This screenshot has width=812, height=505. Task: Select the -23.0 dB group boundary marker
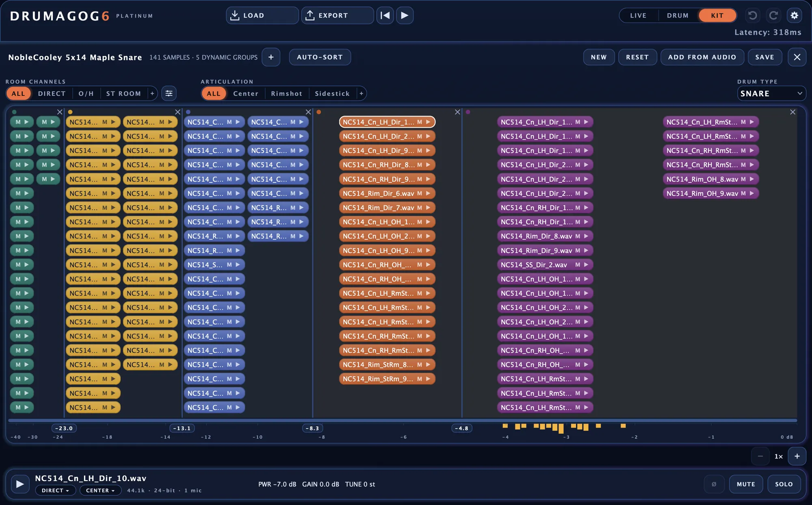(x=64, y=428)
